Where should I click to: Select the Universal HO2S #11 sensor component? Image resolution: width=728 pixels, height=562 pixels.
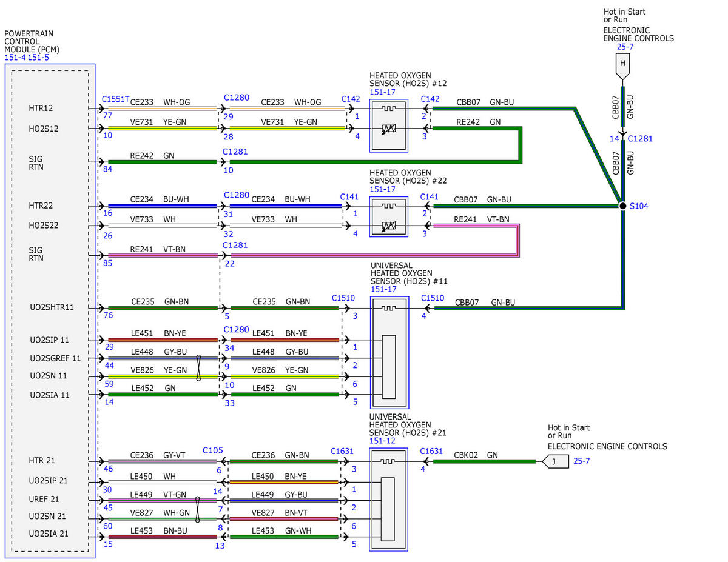tap(389, 352)
